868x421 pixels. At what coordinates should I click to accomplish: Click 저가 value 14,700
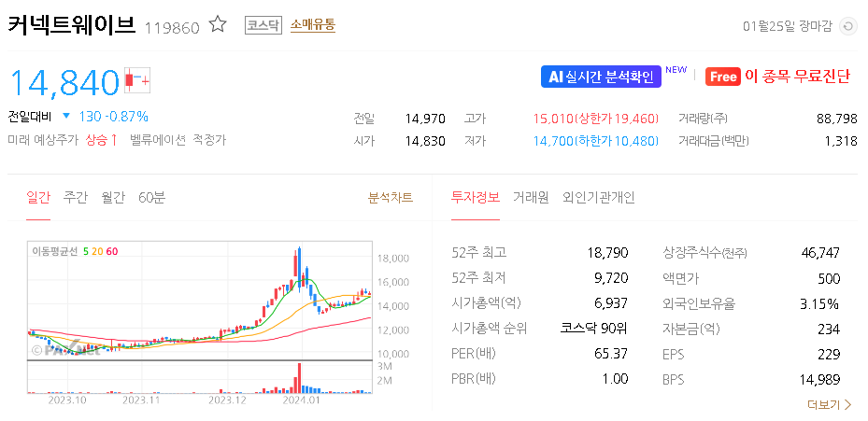point(553,141)
